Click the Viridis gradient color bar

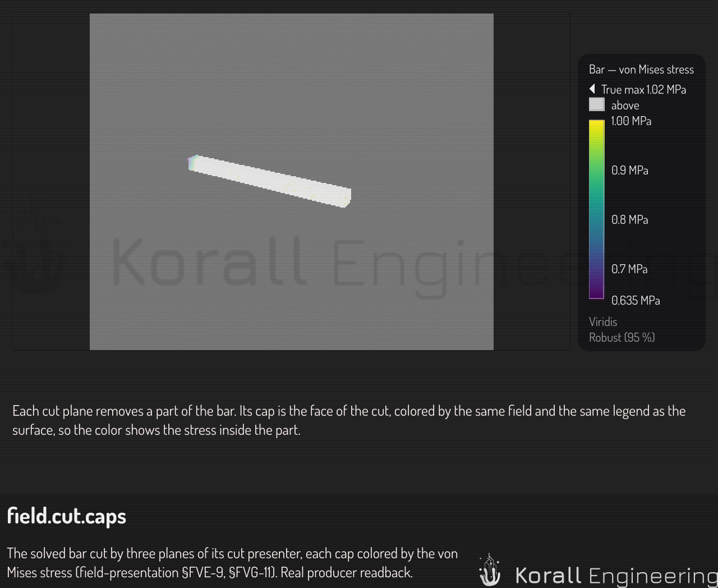click(596, 209)
